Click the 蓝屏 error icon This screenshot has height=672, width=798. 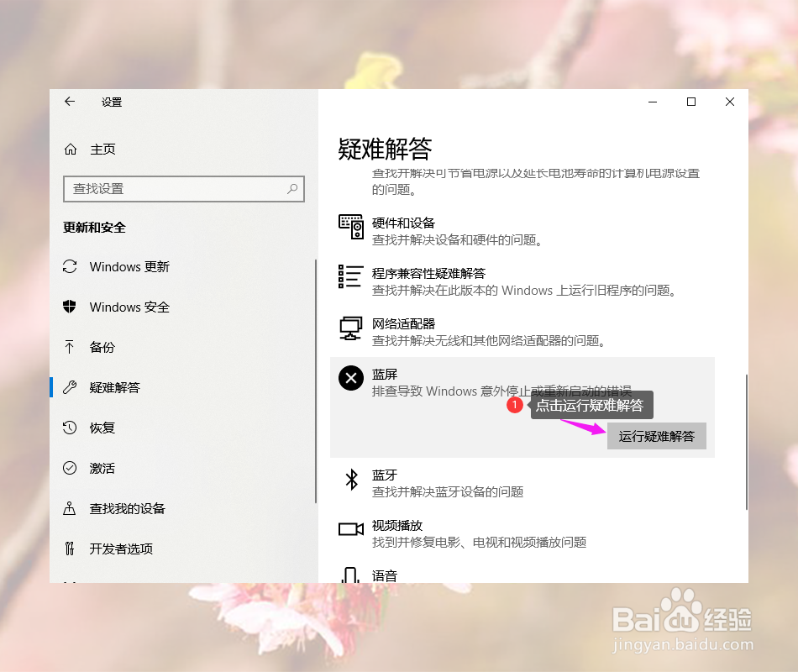tap(350, 378)
